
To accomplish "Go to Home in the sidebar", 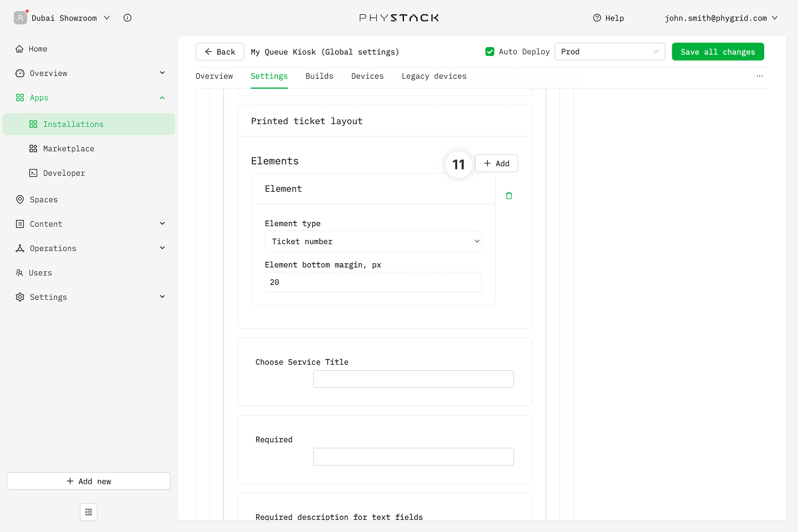I will point(38,49).
